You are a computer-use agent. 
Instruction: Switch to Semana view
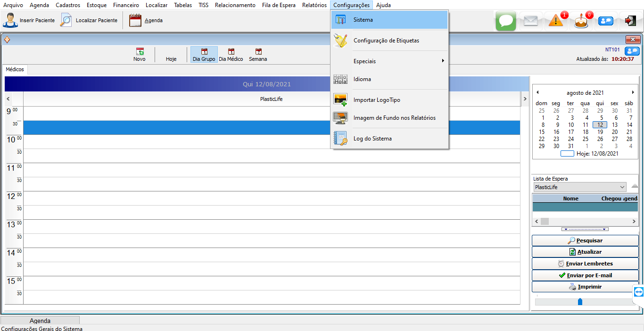[258, 55]
